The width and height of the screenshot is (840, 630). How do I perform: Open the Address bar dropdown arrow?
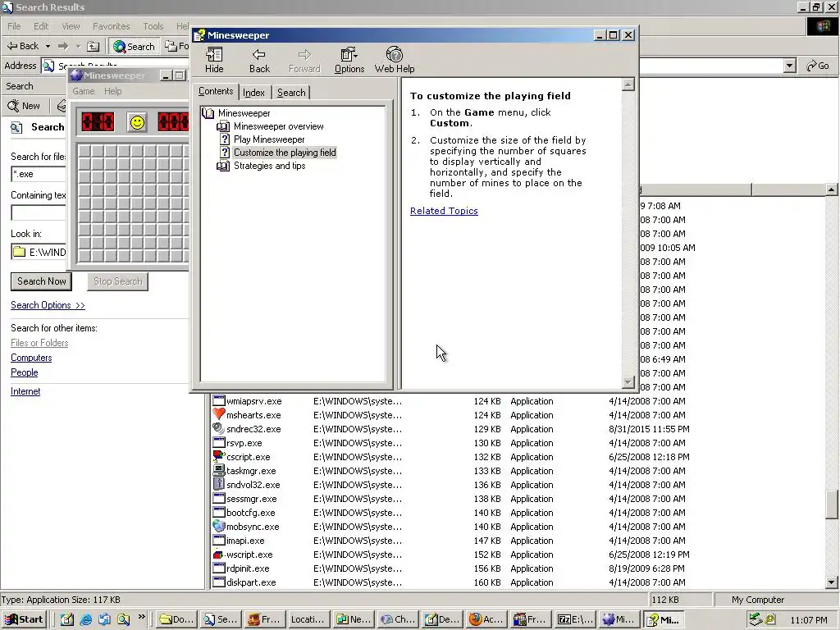(789, 66)
